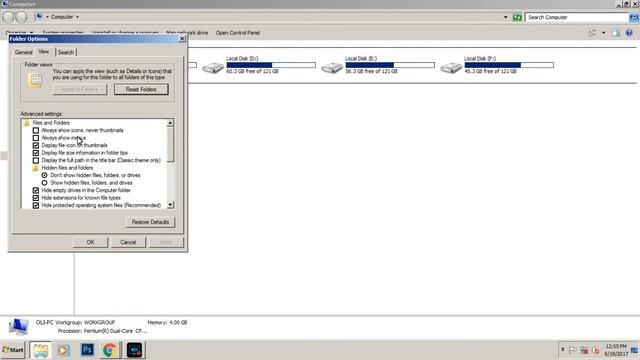This screenshot has width=640, height=360.
Task: Uncheck Display file icon on thumbnails
Action: coord(36,145)
